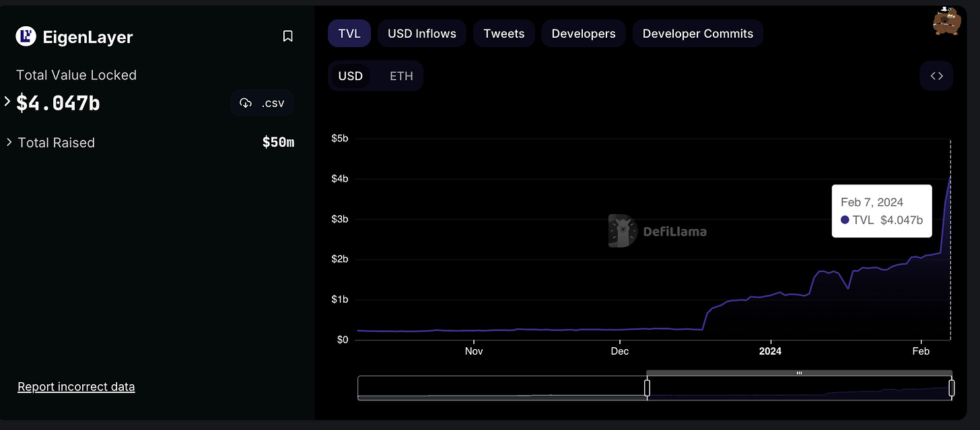This screenshot has height=430, width=980.
Task: Set denomination toggle to USD
Action: [x=351, y=75]
